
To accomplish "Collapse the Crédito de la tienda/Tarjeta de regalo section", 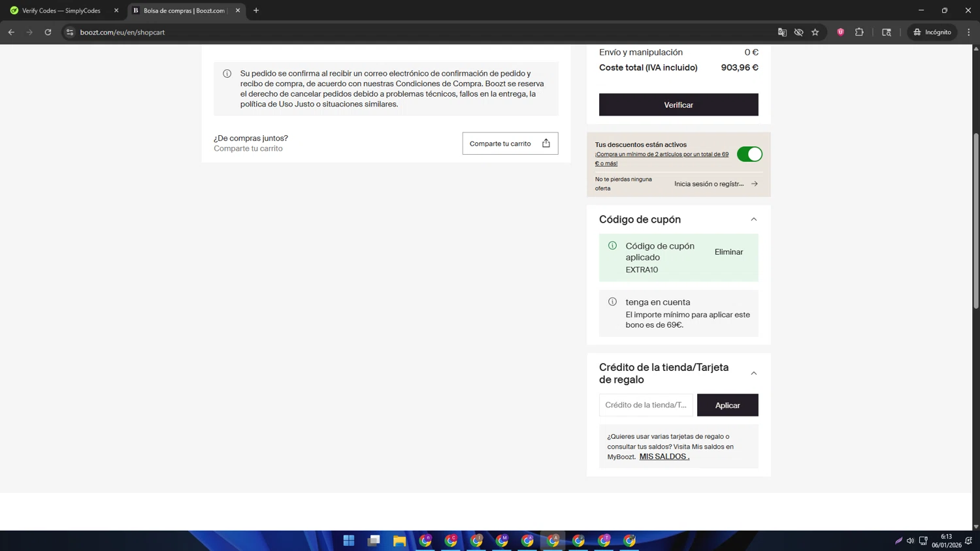I will [754, 373].
